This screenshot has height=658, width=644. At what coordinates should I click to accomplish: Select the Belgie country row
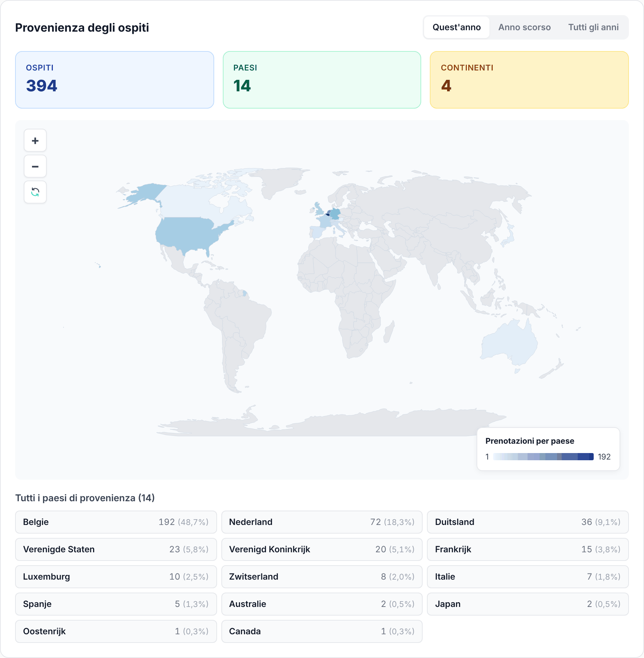click(x=116, y=522)
